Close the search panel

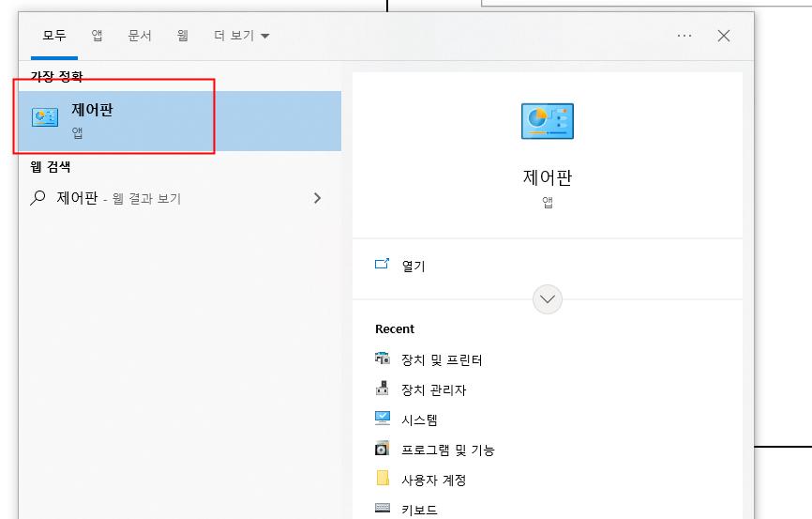[x=724, y=36]
